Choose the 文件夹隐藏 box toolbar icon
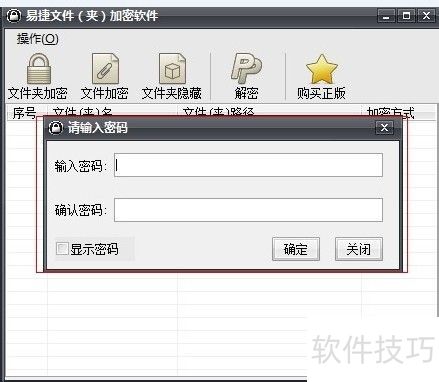The image size is (439, 382). [172, 69]
